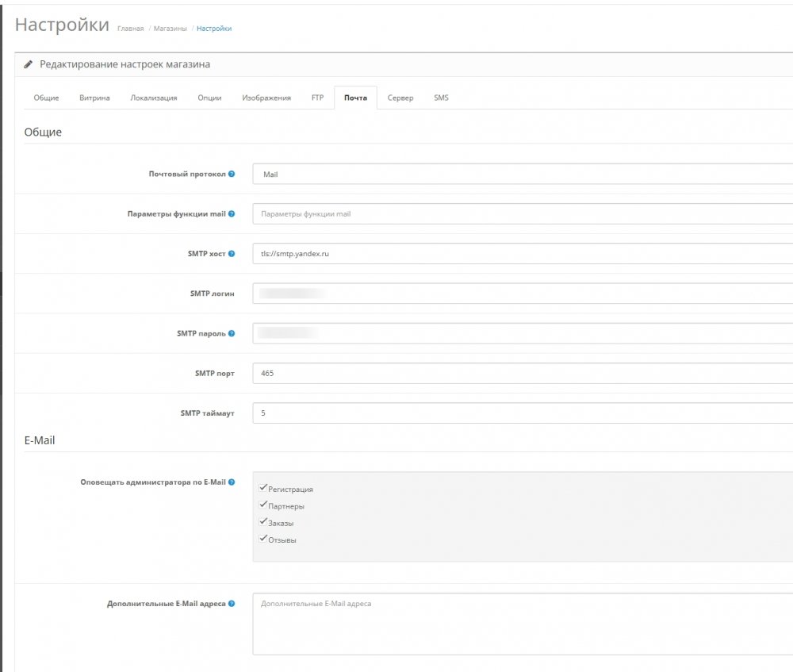Click help icon next to Параметры функции mail

click(231, 213)
